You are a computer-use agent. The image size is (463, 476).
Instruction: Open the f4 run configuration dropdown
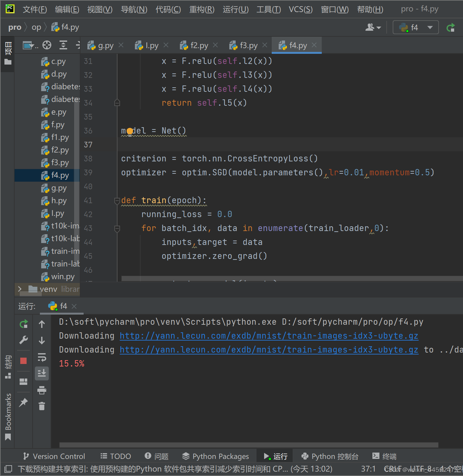point(416,28)
